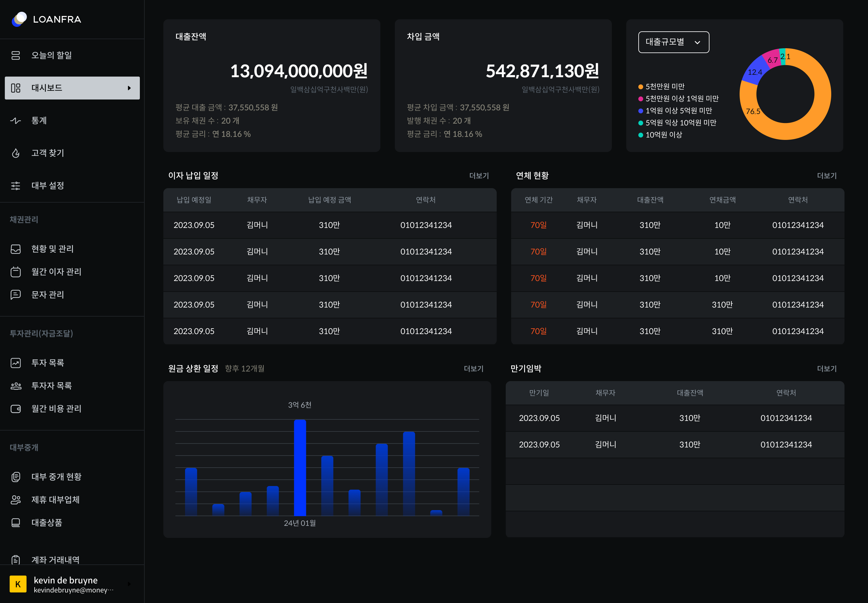868x603 pixels.
Task: Click 5천만원 이상 1억원 미만 legend item
Action: tap(678, 99)
